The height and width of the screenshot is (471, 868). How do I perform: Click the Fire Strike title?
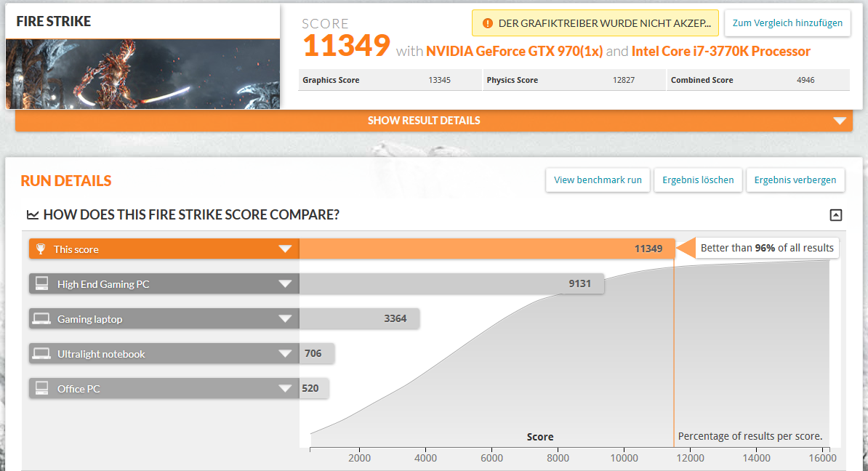[x=54, y=22]
